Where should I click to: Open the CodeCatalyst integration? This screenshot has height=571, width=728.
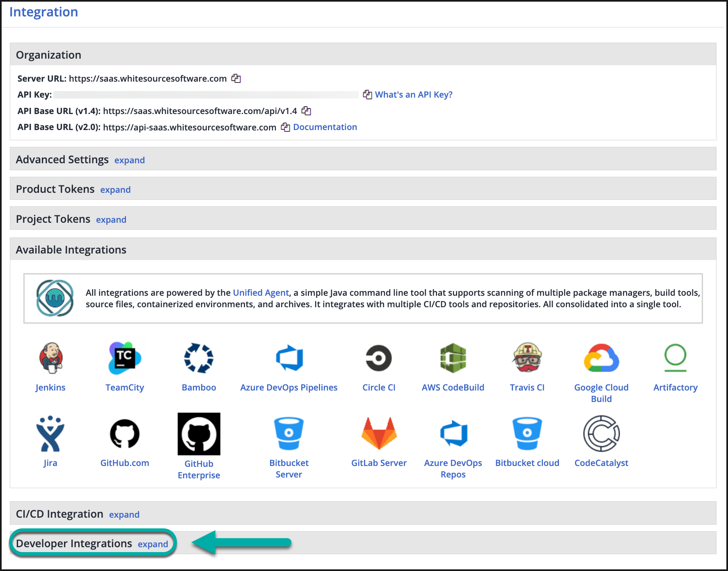[x=601, y=434]
